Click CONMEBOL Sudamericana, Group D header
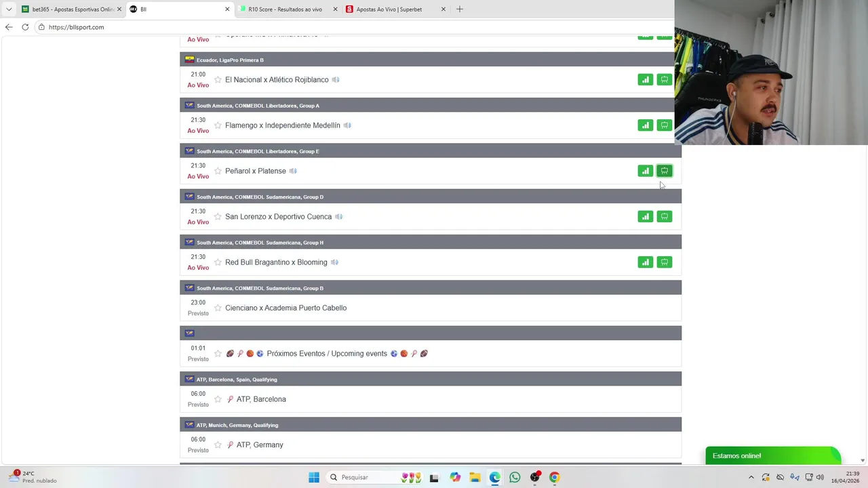Viewport: 868px width, 488px height. point(431,197)
